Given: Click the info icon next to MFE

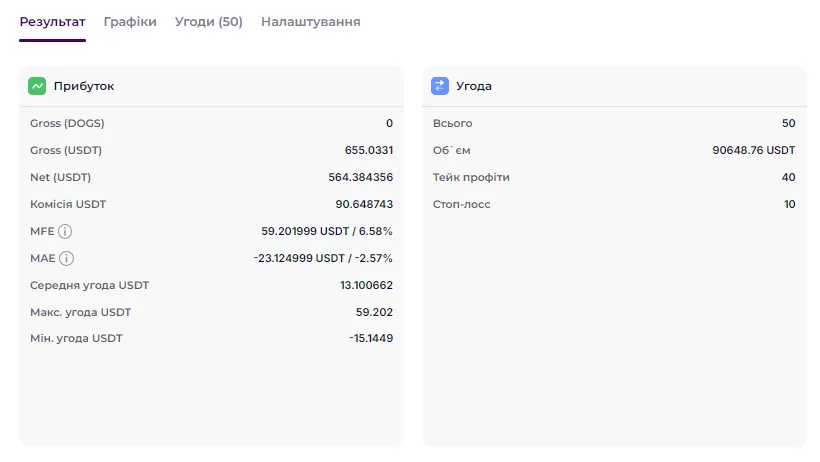Looking at the screenshot, I should [x=65, y=231].
